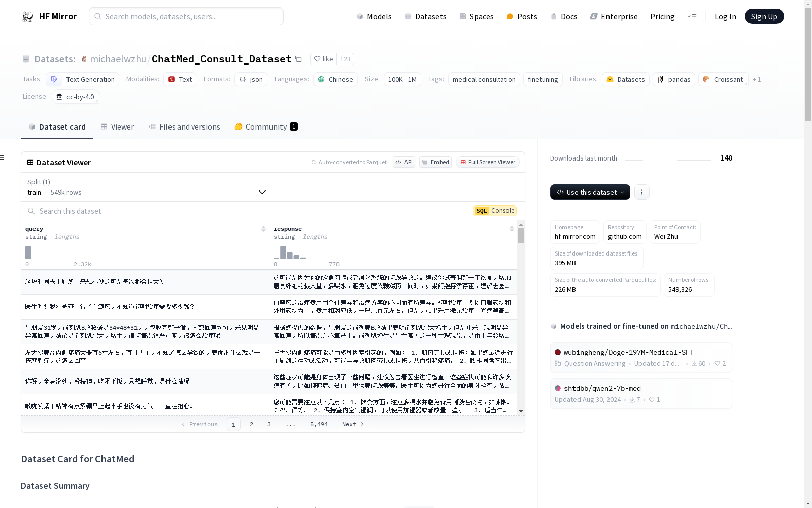Click the Sign Up button

764,16
